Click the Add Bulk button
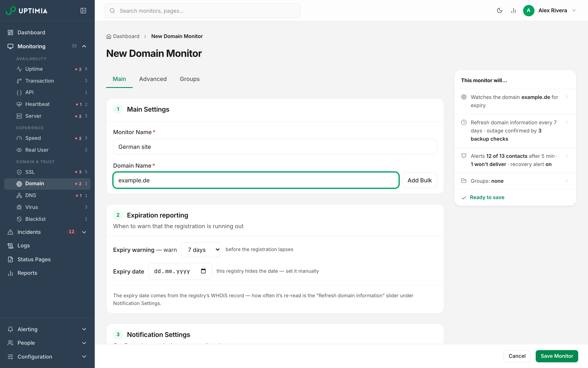The width and height of the screenshot is (588, 368). click(x=419, y=180)
